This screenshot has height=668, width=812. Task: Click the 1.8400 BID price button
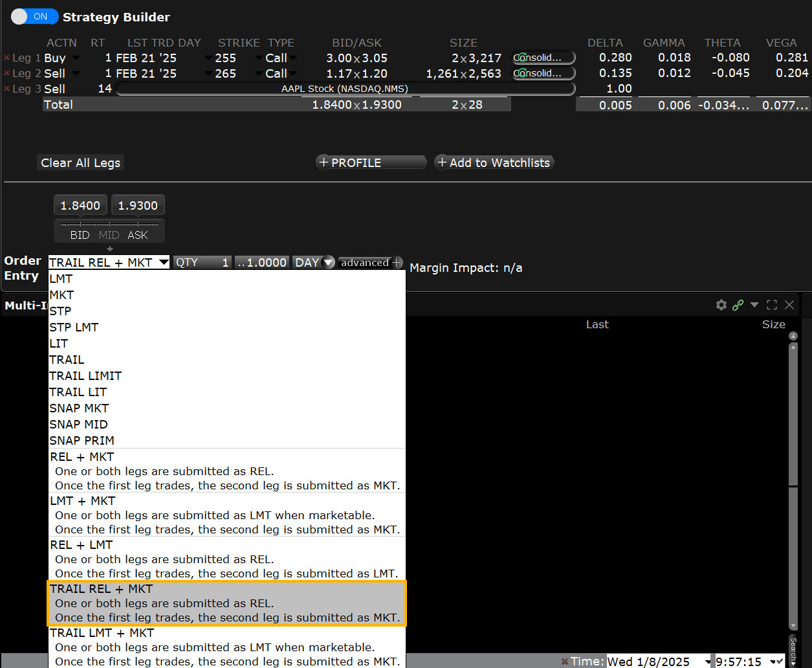tap(80, 204)
